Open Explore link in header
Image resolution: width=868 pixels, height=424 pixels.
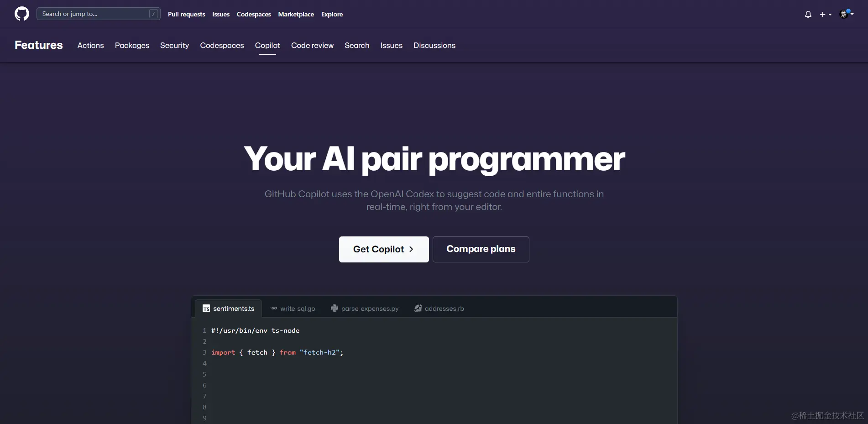(x=332, y=14)
